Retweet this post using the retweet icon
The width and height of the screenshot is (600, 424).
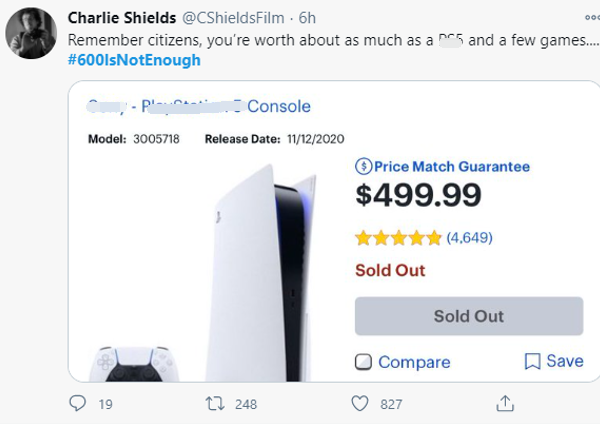tap(213, 403)
